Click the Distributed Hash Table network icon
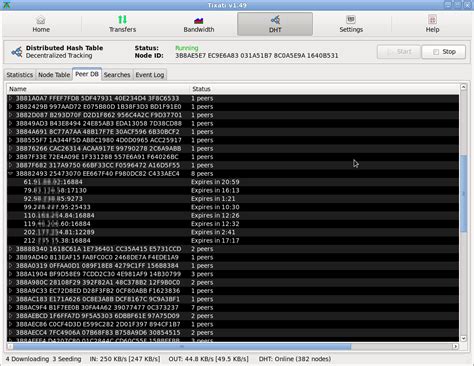 click(x=17, y=52)
